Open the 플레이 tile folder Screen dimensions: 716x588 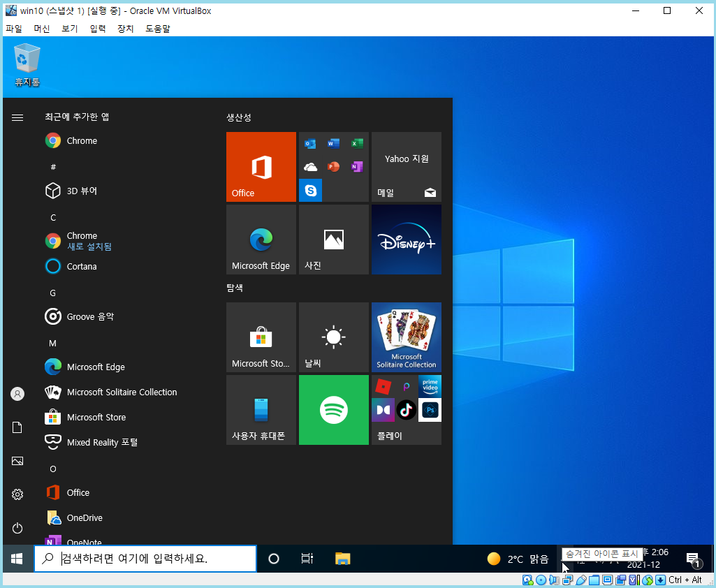coord(407,409)
